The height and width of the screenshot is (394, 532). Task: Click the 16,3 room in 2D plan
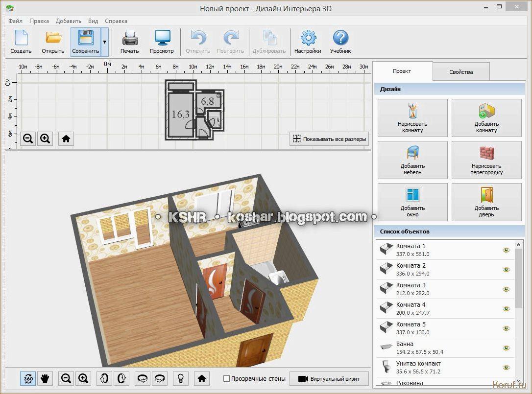(x=180, y=115)
